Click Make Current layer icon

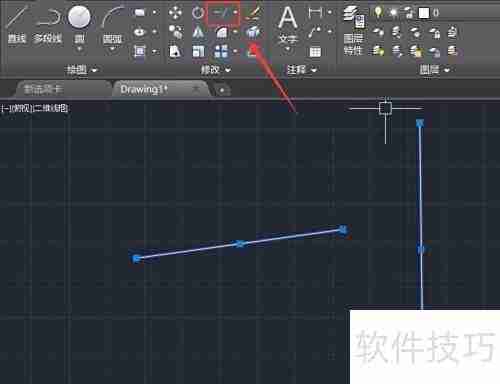click(x=453, y=32)
